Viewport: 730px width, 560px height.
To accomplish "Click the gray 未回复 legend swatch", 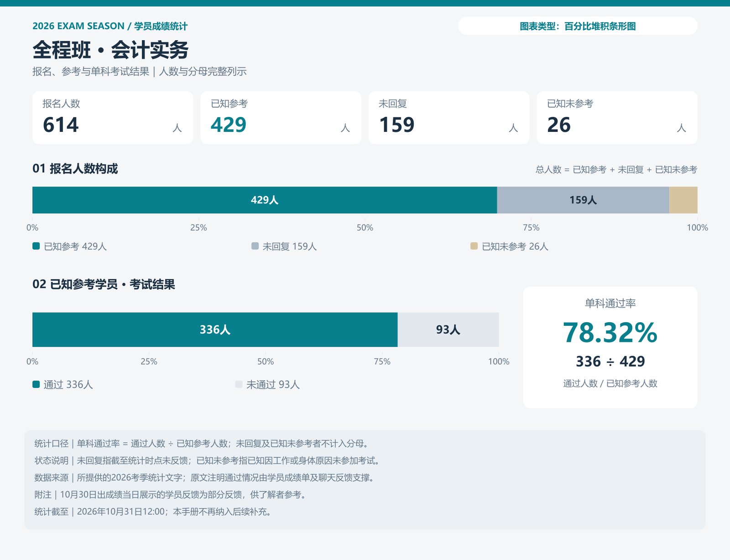I will 255,246.
